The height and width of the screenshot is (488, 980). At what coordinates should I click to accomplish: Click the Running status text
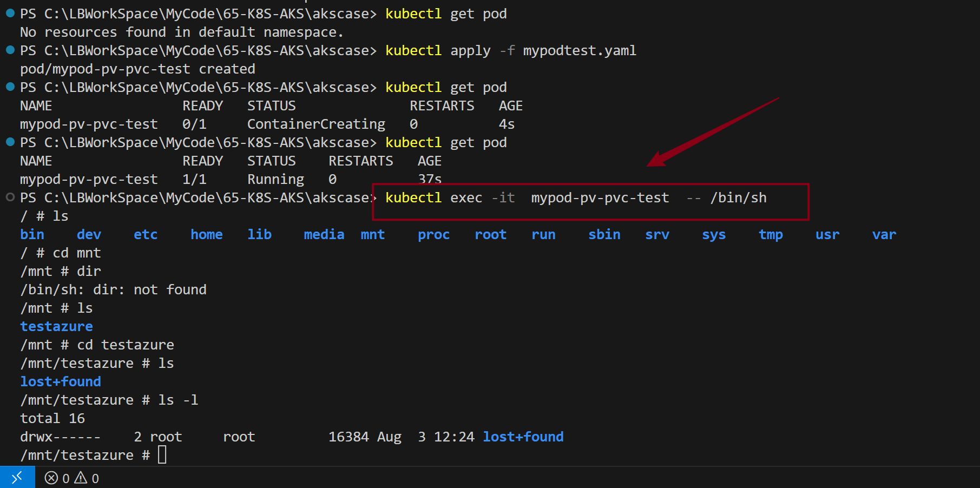coord(275,179)
